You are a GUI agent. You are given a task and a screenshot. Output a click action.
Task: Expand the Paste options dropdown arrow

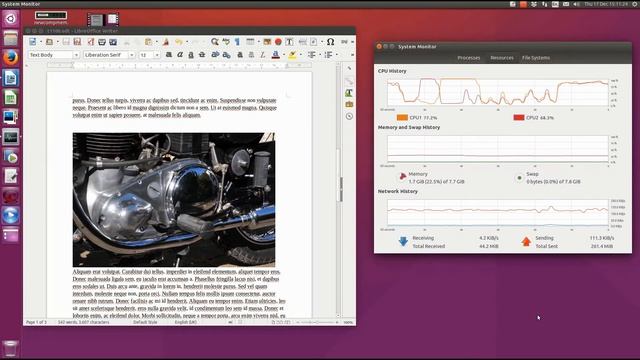(x=156, y=42)
